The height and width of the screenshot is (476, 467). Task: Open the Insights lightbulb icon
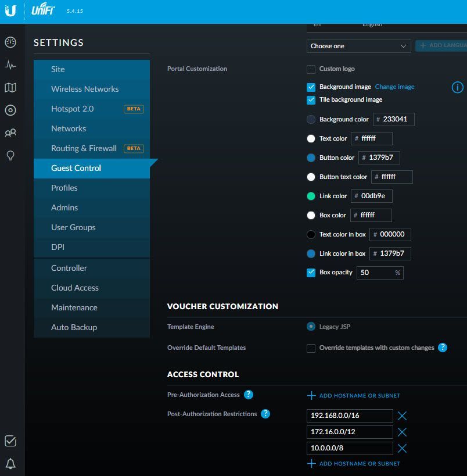tap(10, 155)
